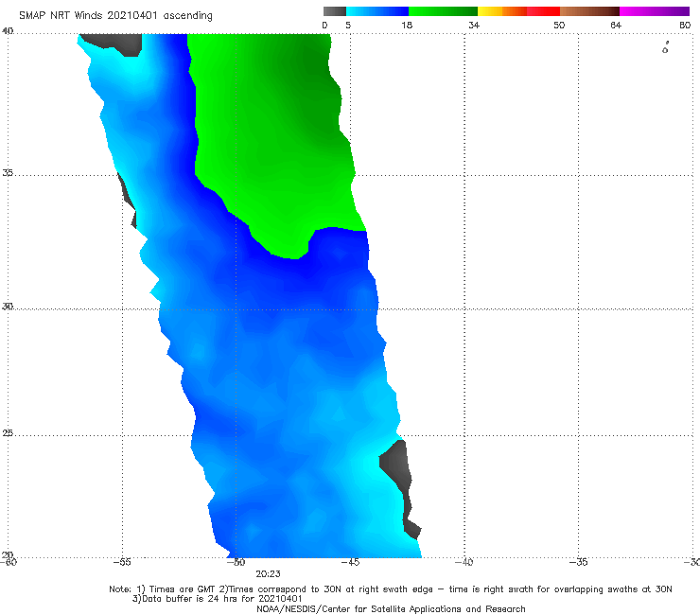
Task: Click the longitude label -40
Action: coord(464,562)
